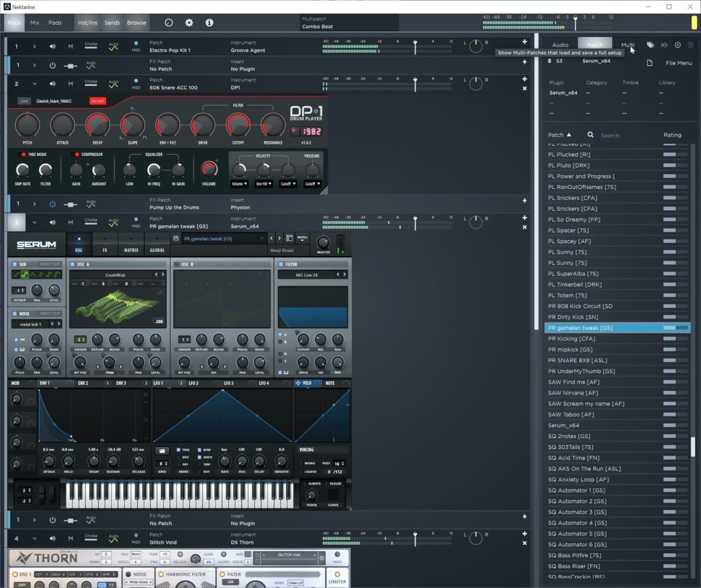
Task: Select patch PR Kicking [CFA]
Action: pos(572,339)
